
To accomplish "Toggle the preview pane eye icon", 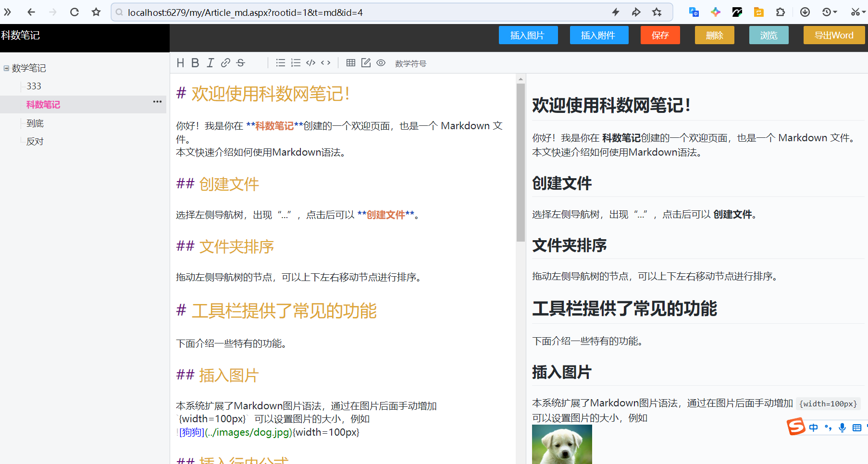I will 381,63.
